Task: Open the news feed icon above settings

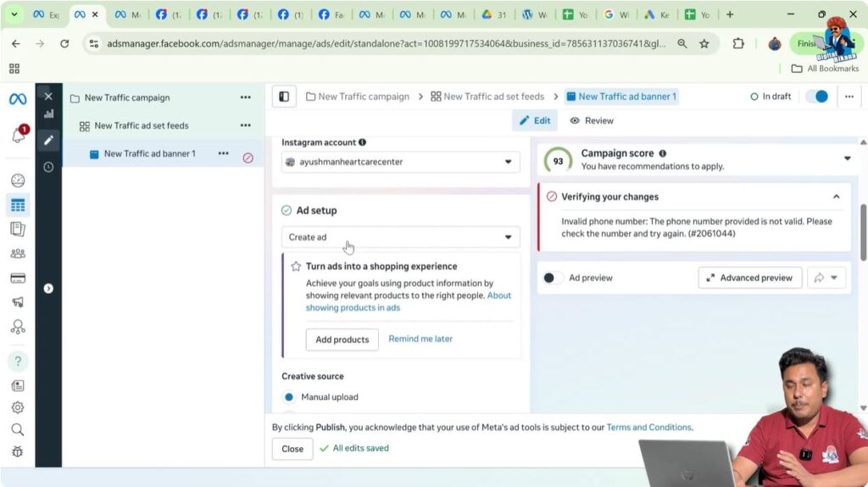Action: click(18, 385)
